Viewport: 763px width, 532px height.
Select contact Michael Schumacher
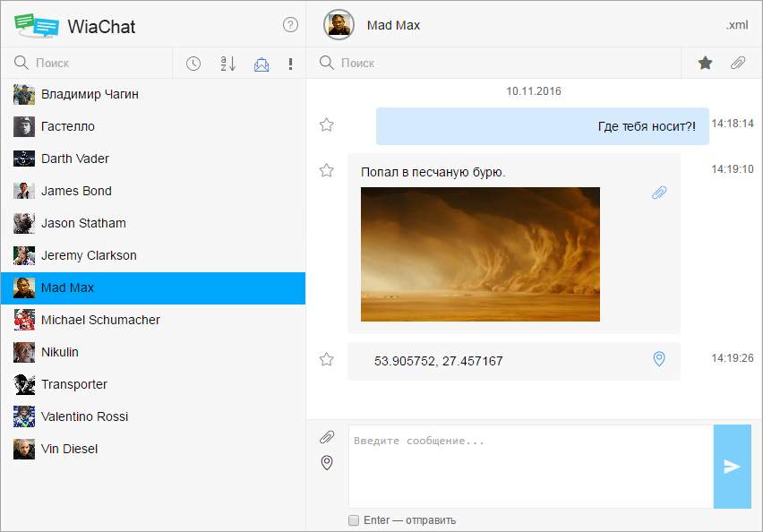click(153, 321)
